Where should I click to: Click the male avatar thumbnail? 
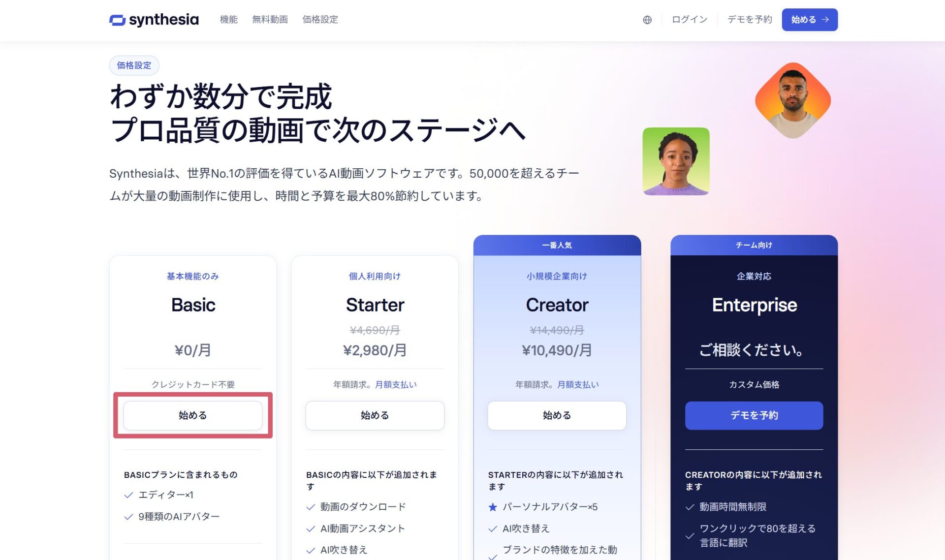(793, 100)
